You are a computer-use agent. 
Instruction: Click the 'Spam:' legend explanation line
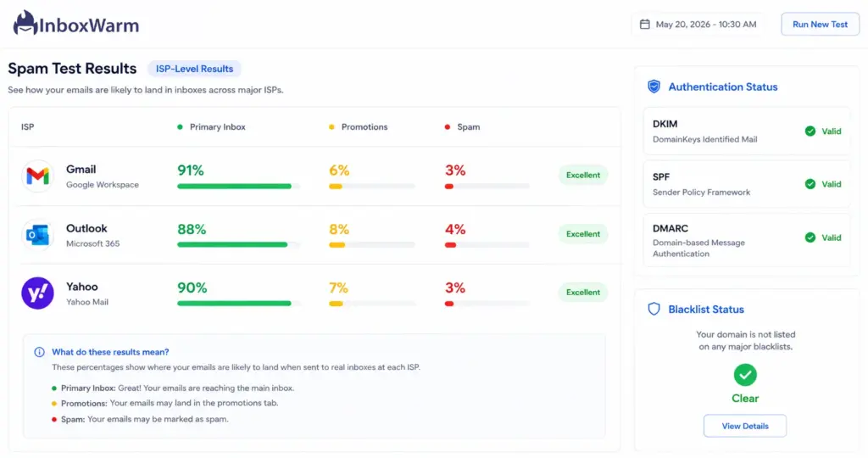[x=144, y=419]
